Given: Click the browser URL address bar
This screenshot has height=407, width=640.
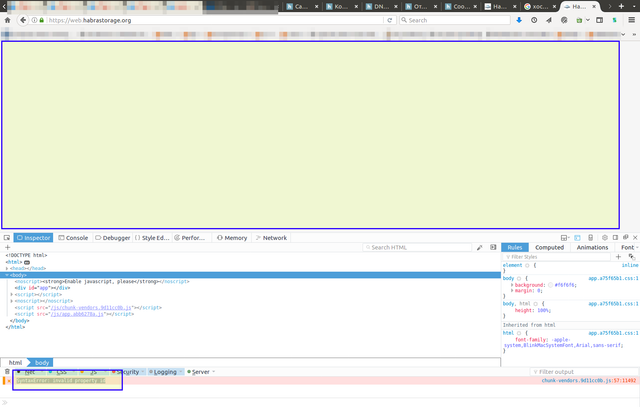Looking at the screenshot, I should (x=215, y=20).
